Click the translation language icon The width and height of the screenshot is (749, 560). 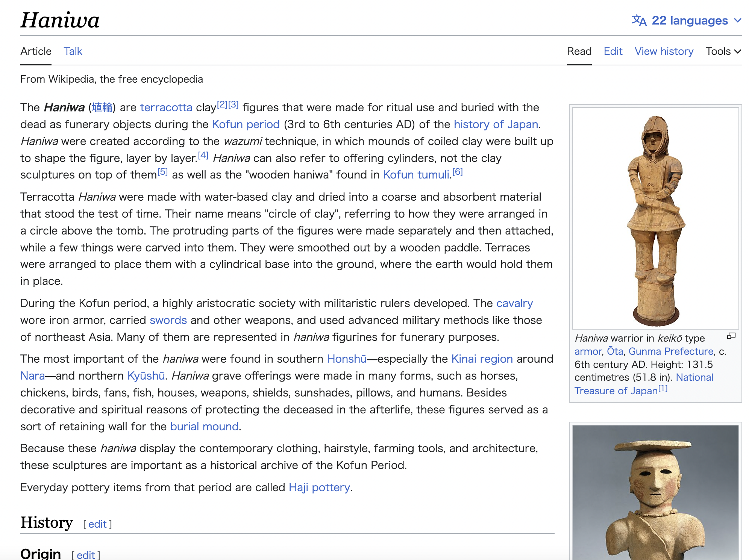(x=639, y=20)
